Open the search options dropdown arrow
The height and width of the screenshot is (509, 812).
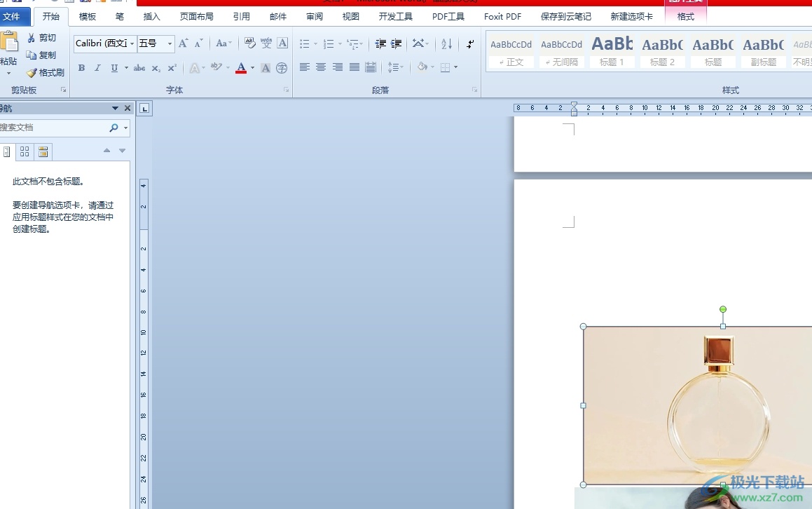click(126, 128)
